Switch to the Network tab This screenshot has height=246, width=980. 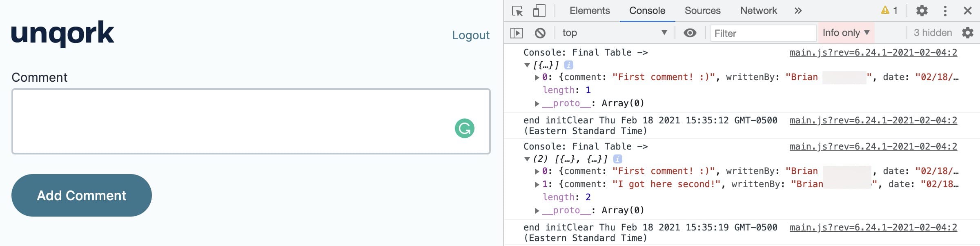point(759,11)
